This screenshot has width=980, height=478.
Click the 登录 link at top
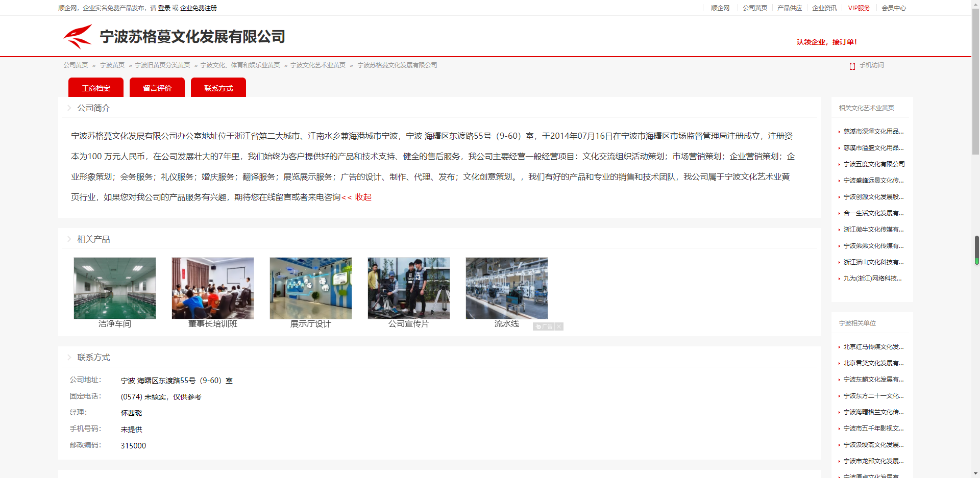tap(164, 8)
